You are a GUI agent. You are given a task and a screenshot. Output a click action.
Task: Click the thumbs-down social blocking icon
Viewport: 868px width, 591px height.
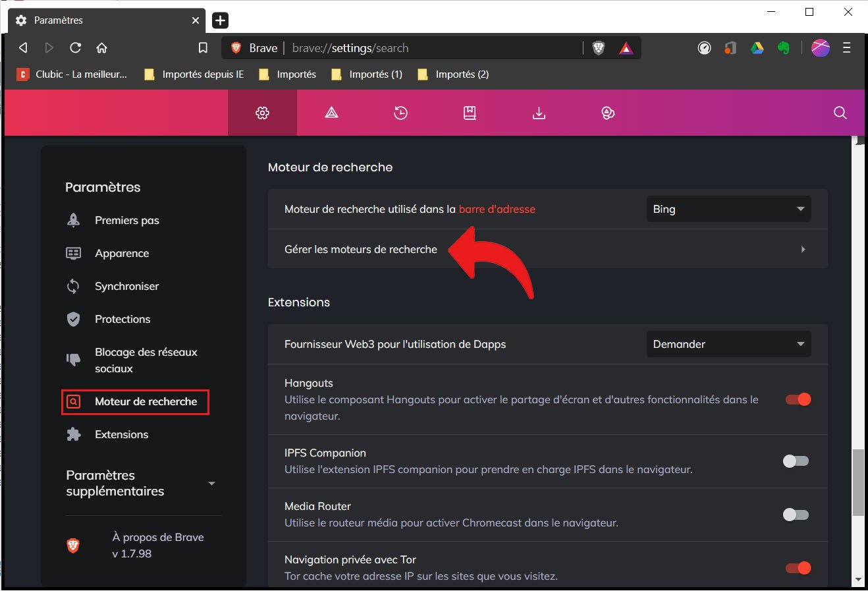point(73,359)
